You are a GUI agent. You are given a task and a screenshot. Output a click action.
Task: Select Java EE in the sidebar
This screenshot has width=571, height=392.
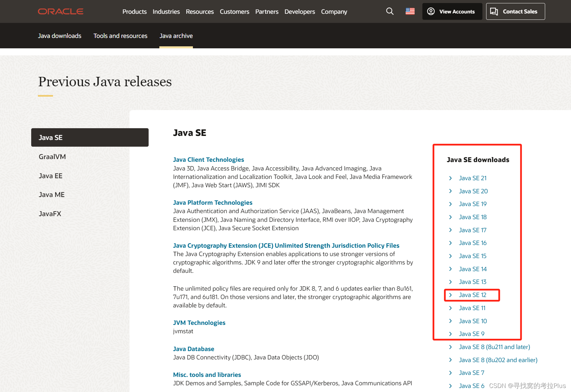(x=51, y=176)
